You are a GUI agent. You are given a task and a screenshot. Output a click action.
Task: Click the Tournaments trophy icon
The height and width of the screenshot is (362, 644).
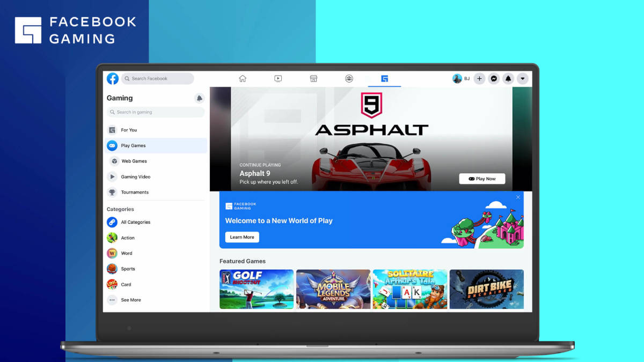coord(112,192)
